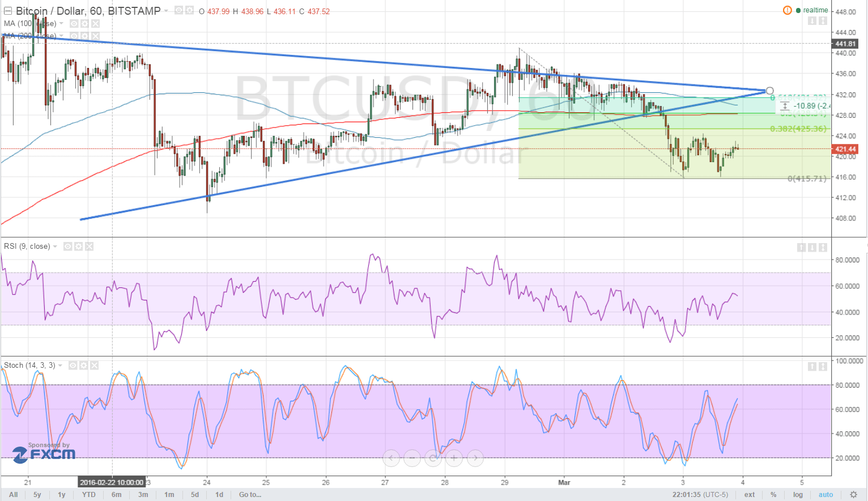Expand RSI (9, close) dropdown arrow
Viewport: 868px width, 501px height.
point(56,247)
